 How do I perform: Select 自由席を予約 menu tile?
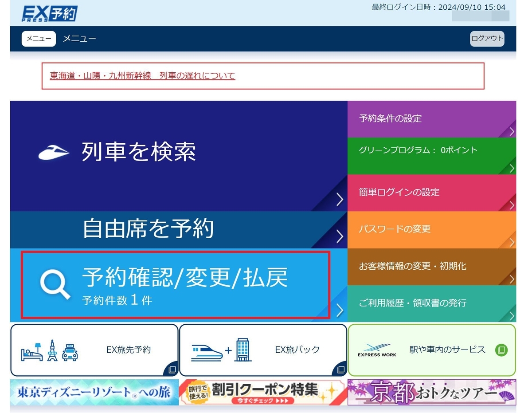[179, 230]
